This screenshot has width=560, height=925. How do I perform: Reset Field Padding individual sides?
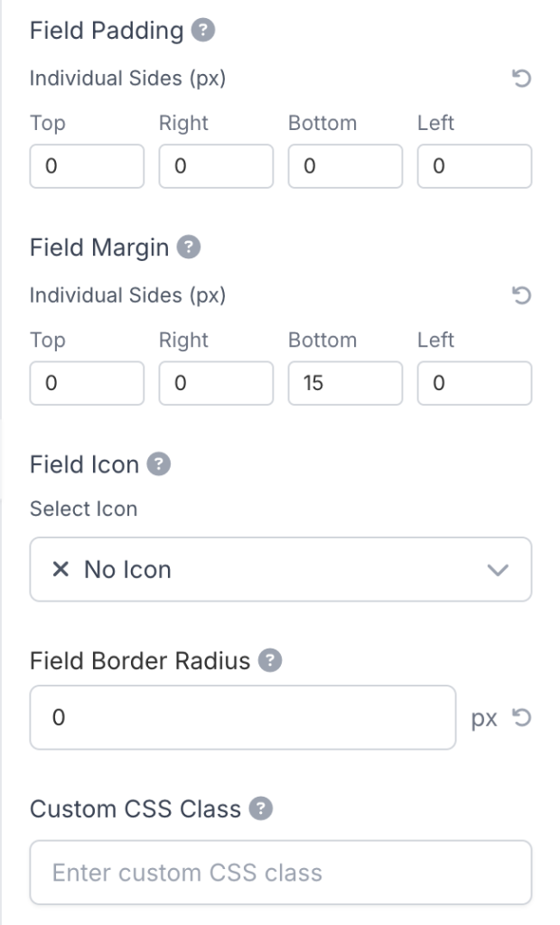coord(521,79)
